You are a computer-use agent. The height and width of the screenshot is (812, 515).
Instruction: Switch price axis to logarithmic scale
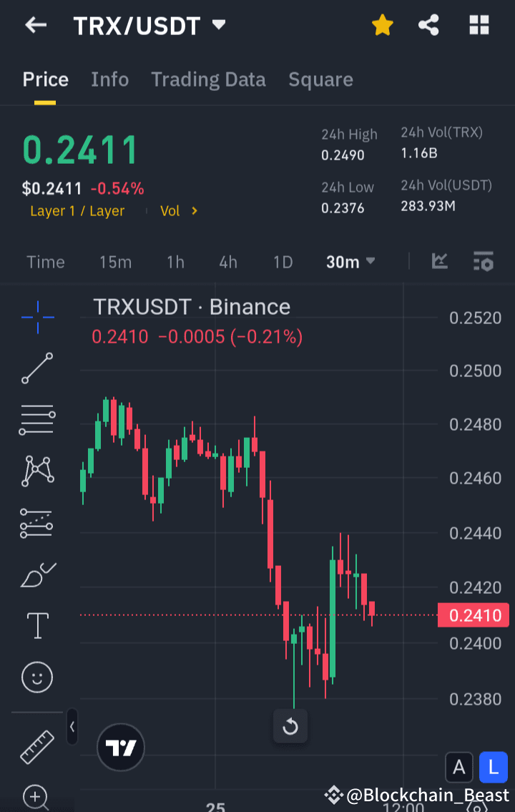click(x=494, y=767)
